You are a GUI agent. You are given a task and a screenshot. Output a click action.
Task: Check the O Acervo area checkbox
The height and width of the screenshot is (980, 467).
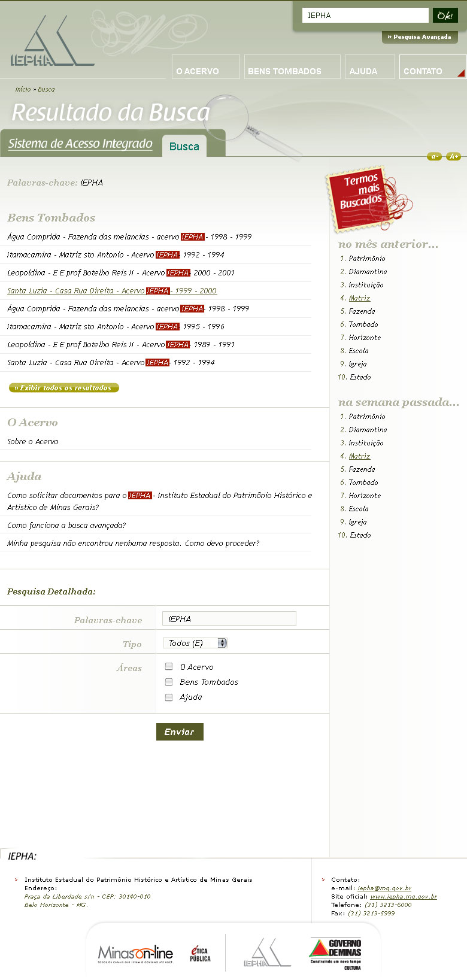169,666
